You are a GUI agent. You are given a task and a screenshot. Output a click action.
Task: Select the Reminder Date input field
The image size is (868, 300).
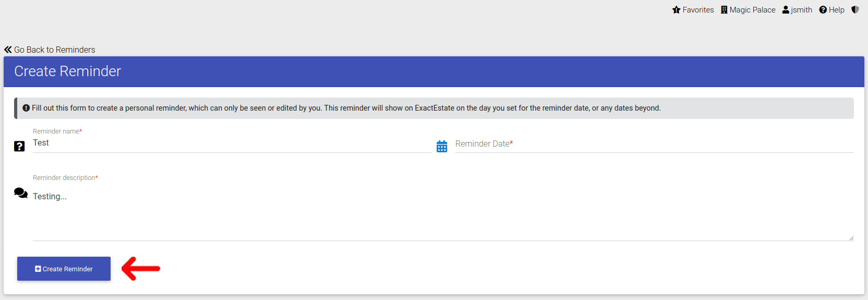654,144
